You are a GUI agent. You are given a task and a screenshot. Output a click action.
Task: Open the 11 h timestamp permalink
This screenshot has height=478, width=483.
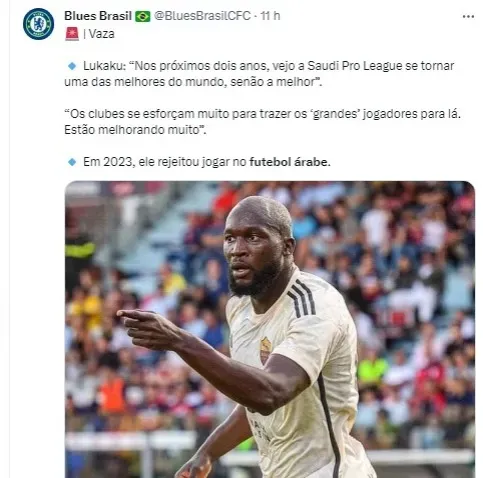tap(270, 16)
